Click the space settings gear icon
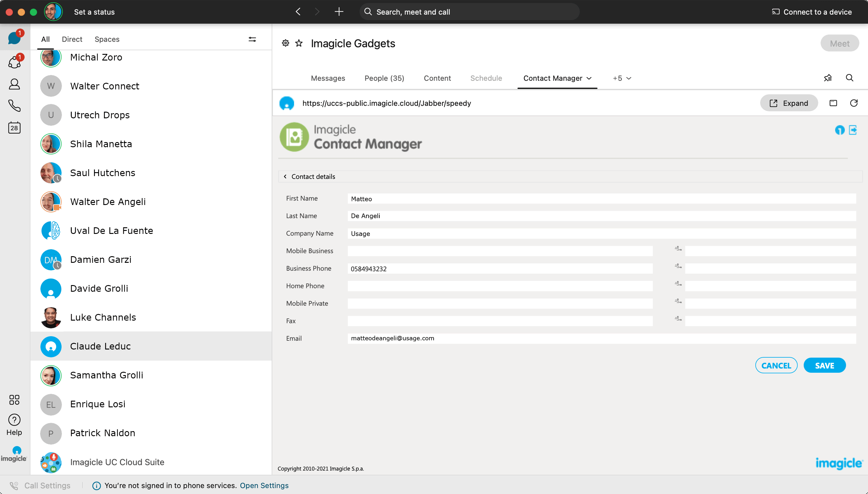This screenshot has width=868, height=494. point(285,43)
